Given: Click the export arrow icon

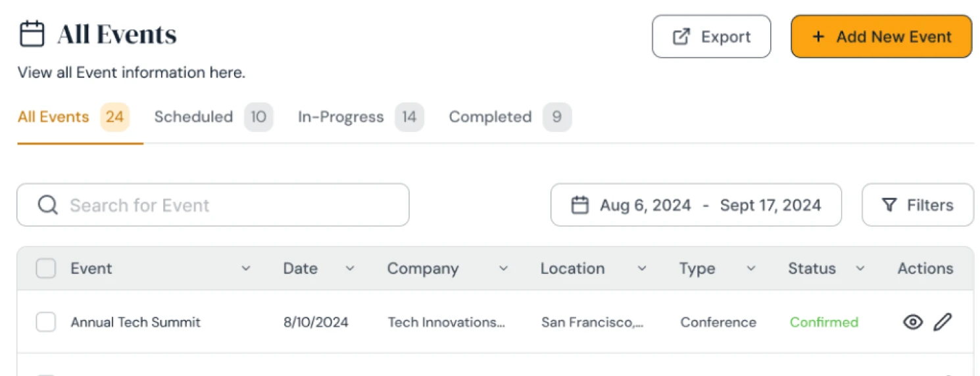Looking at the screenshot, I should click(x=681, y=37).
